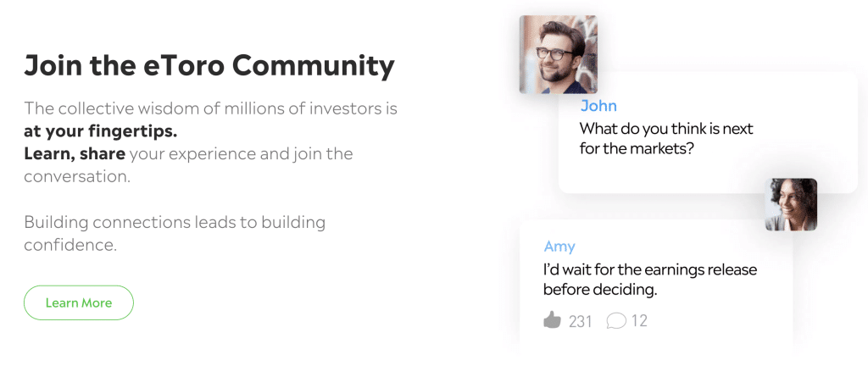Open John's profile photo
Screen dimensions: 868x366
click(x=558, y=54)
